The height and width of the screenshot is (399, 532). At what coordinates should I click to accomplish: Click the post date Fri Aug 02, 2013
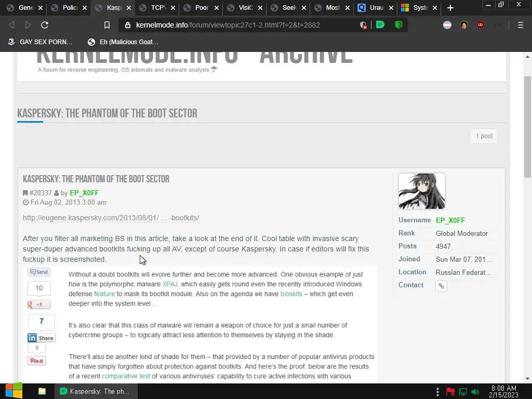coord(68,203)
